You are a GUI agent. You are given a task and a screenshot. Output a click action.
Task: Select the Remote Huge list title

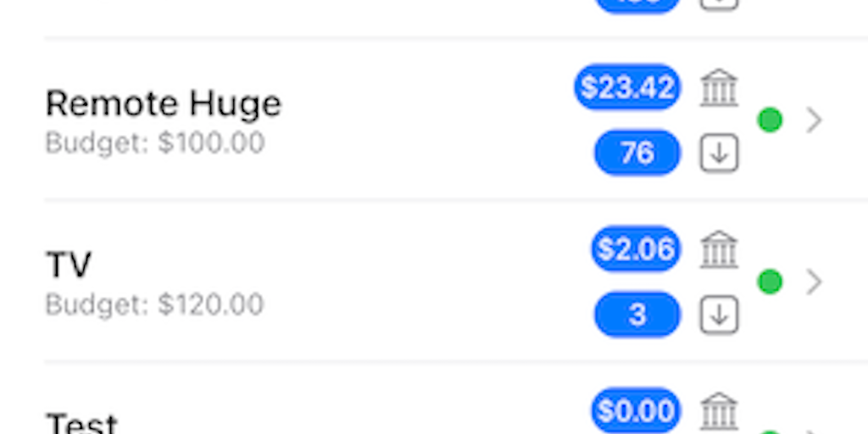tap(164, 103)
